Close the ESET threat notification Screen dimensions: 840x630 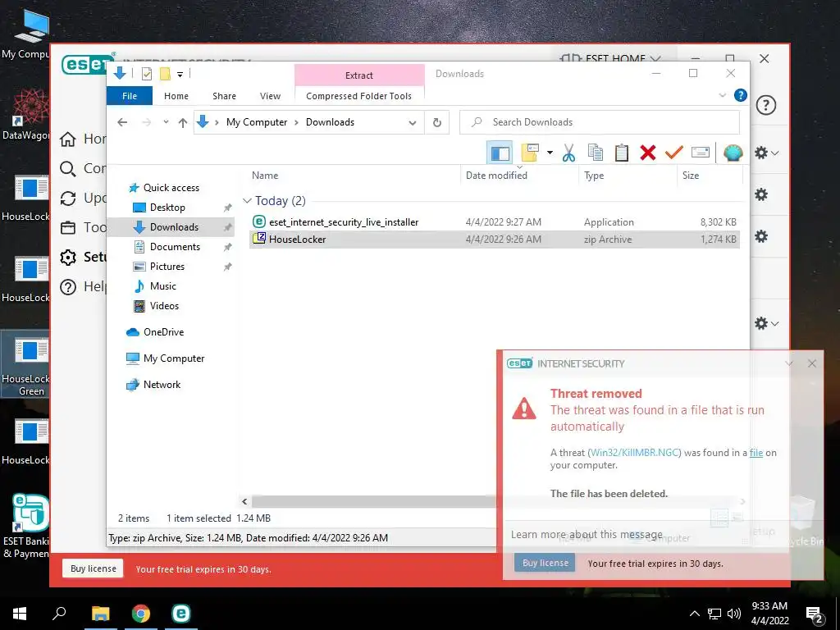pyautogui.click(x=812, y=363)
